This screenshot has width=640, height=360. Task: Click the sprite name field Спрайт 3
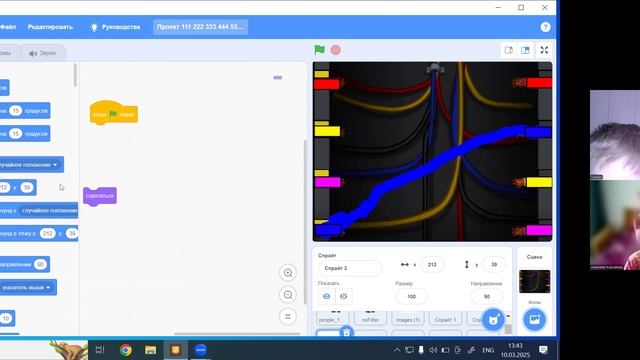[x=350, y=268]
